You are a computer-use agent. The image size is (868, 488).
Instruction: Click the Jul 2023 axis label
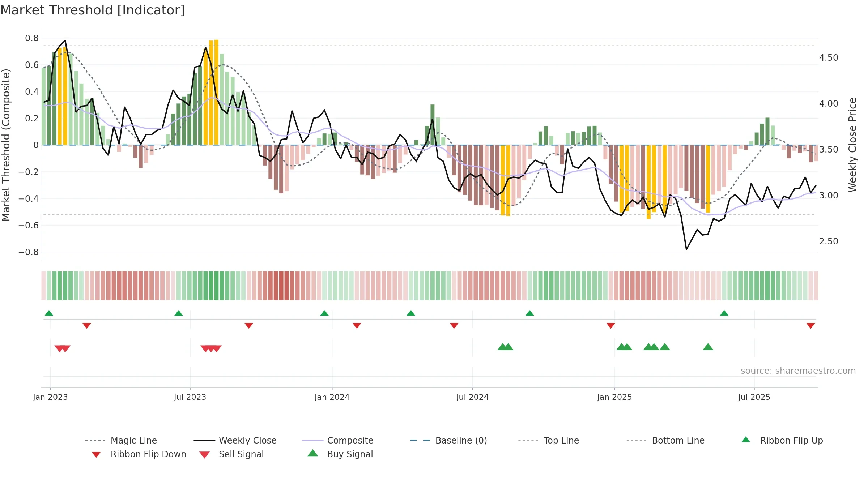coord(190,397)
